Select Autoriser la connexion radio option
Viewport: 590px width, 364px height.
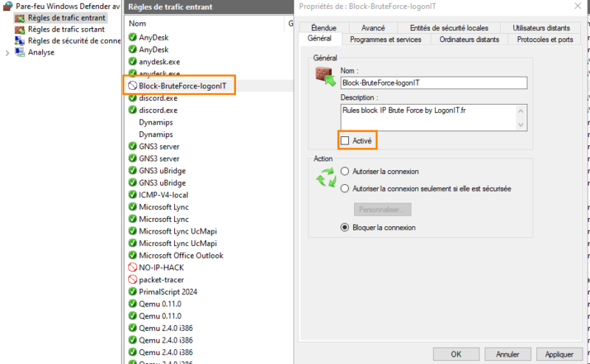(x=345, y=171)
